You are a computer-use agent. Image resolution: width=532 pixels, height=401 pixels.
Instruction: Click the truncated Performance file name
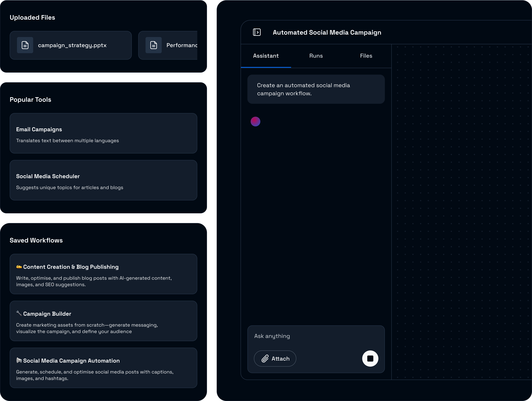coord(182,45)
